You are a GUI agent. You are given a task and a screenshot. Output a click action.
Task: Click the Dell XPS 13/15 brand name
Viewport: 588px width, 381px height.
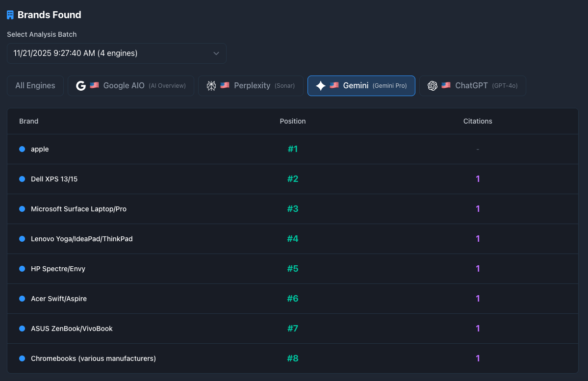(54, 179)
